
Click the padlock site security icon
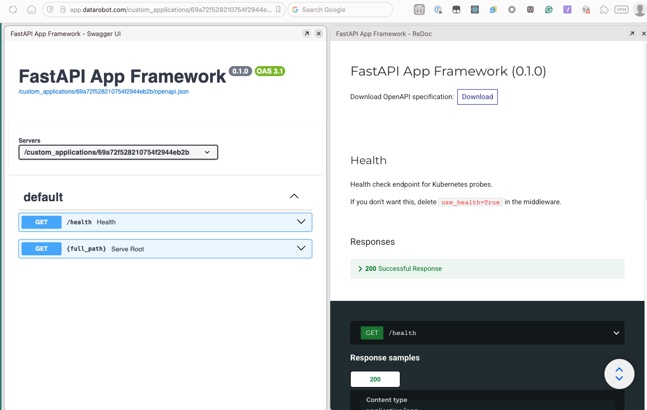tap(63, 9)
